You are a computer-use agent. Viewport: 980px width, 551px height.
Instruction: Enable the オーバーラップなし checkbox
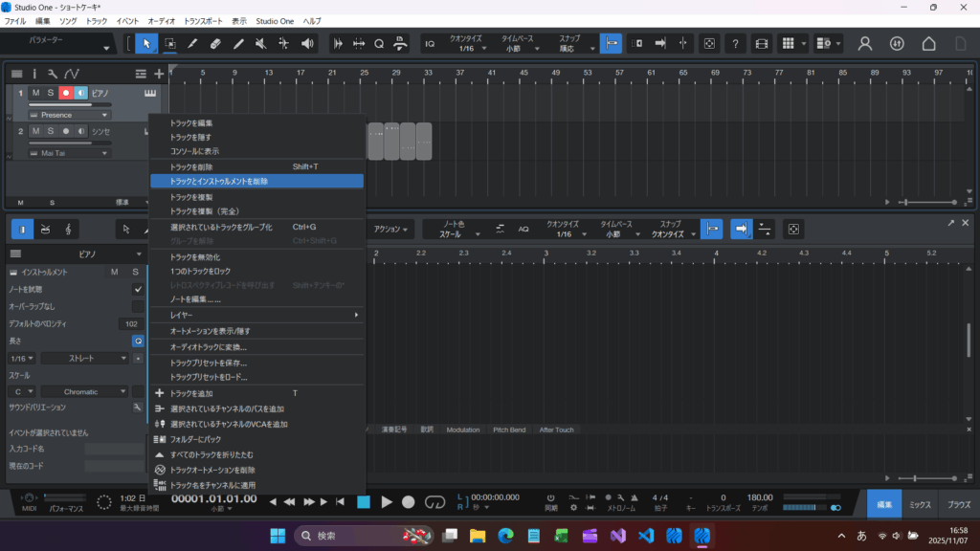click(138, 306)
